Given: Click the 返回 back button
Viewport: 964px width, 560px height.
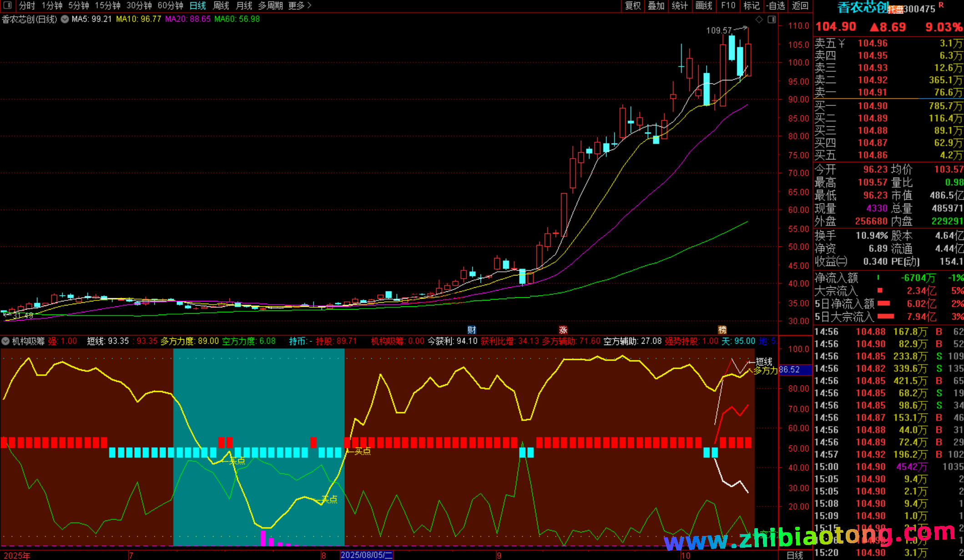Looking at the screenshot, I should [800, 5].
